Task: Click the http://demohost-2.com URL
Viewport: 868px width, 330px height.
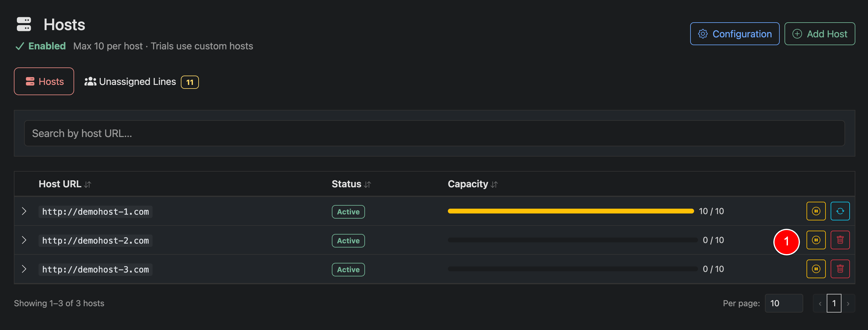Action: [95, 241]
